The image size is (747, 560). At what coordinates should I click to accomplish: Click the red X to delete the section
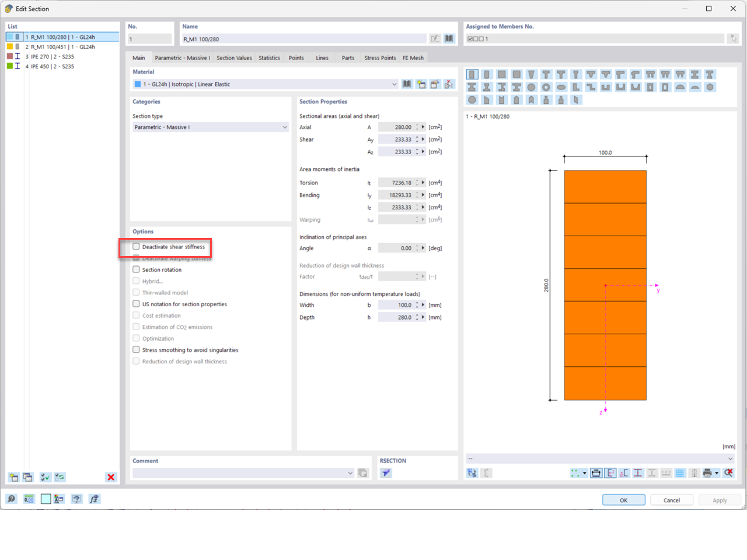point(111,477)
